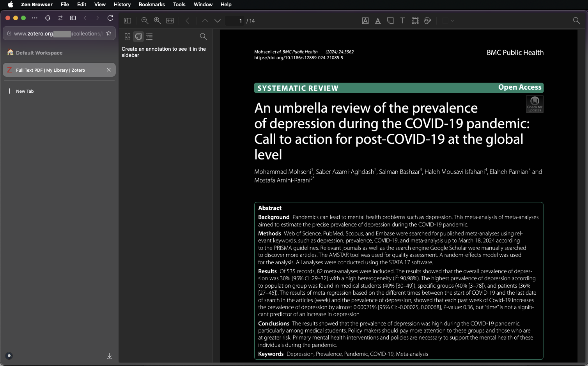Bookmark this page with the star

click(x=109, y=34)
